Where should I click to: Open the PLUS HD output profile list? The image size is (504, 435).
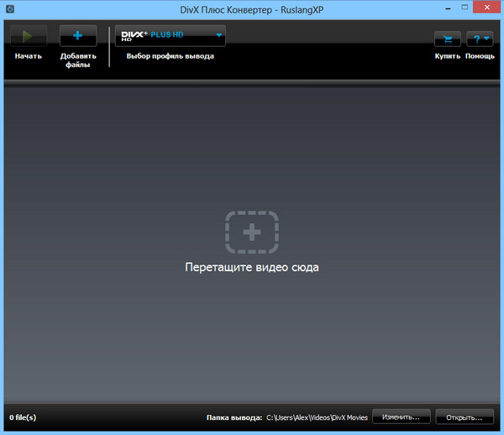tap(168, 35)
